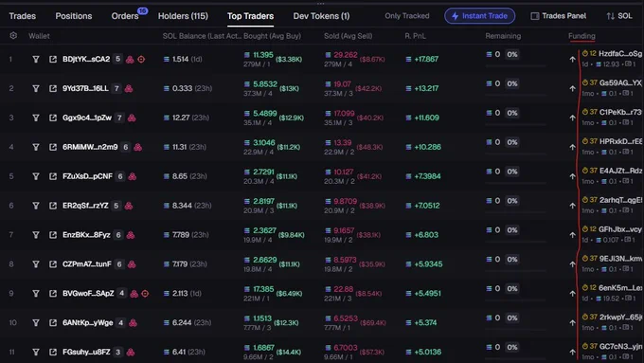This screenshot has height=363, width=644.
Task: Open 9Yd37B...16LL external link icon
Action: 53,88
